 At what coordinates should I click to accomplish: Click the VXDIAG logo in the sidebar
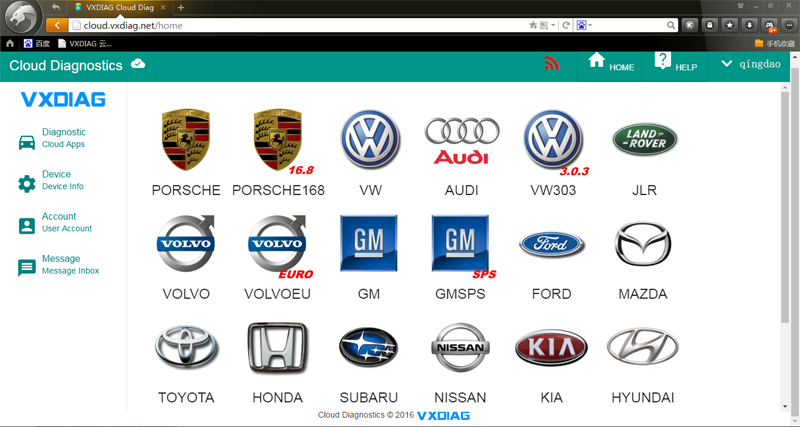coord(63,99)
